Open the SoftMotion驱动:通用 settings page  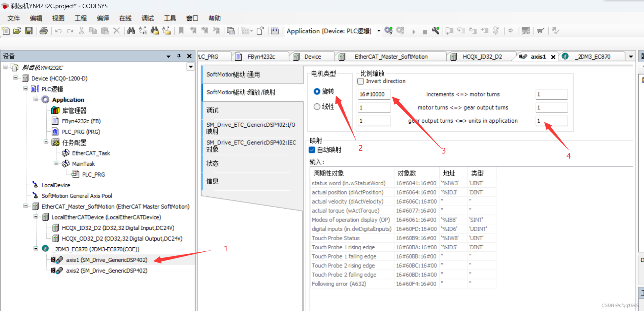tap(232, 75)
